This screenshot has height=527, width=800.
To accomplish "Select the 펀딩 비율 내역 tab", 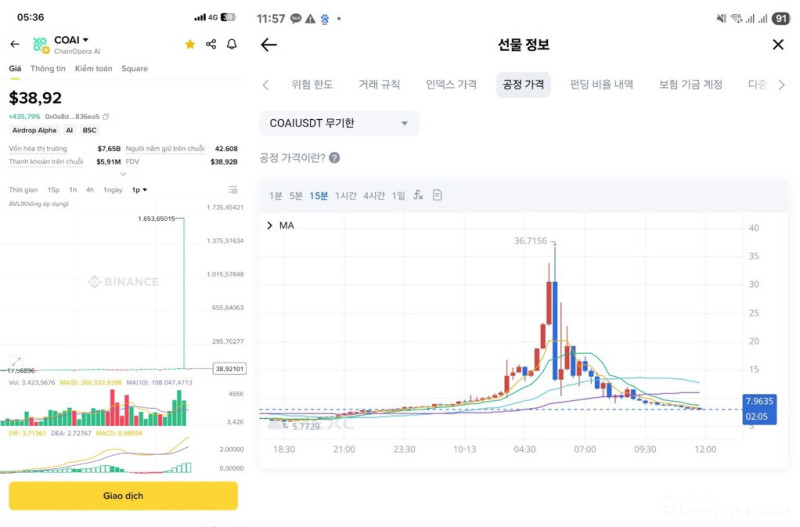I will click(601, 85).
